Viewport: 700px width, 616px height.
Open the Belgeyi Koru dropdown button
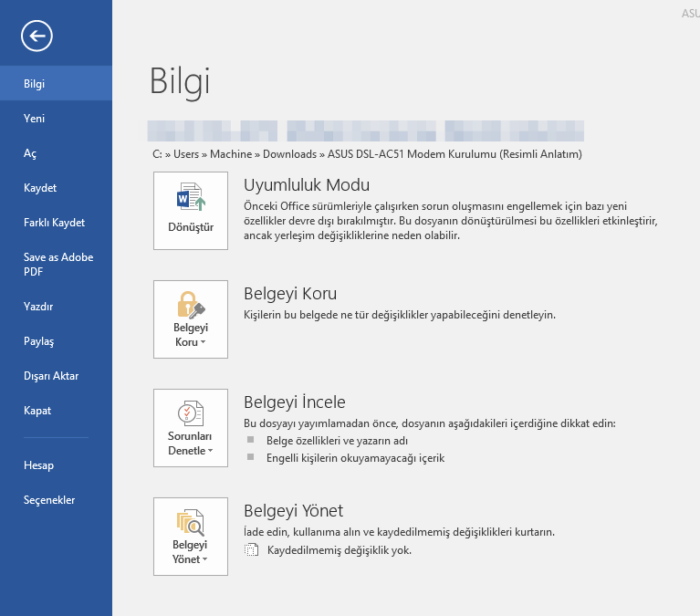point(191,319)
